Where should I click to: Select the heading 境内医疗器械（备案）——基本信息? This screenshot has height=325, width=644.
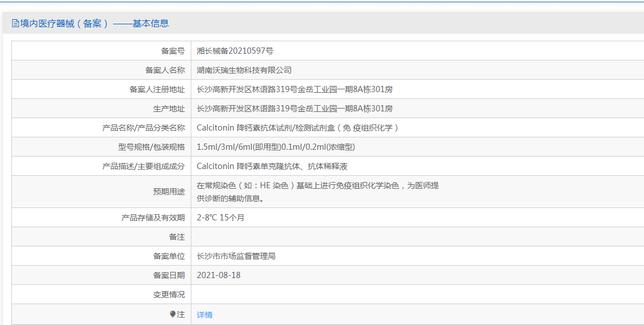pyautogui.click(x=94, y=23)
